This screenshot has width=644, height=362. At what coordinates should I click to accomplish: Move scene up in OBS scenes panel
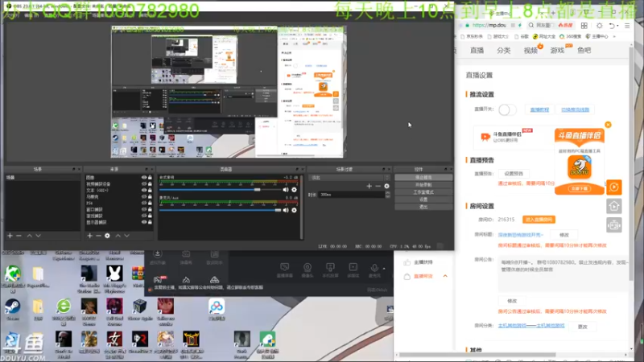point(29,236)
